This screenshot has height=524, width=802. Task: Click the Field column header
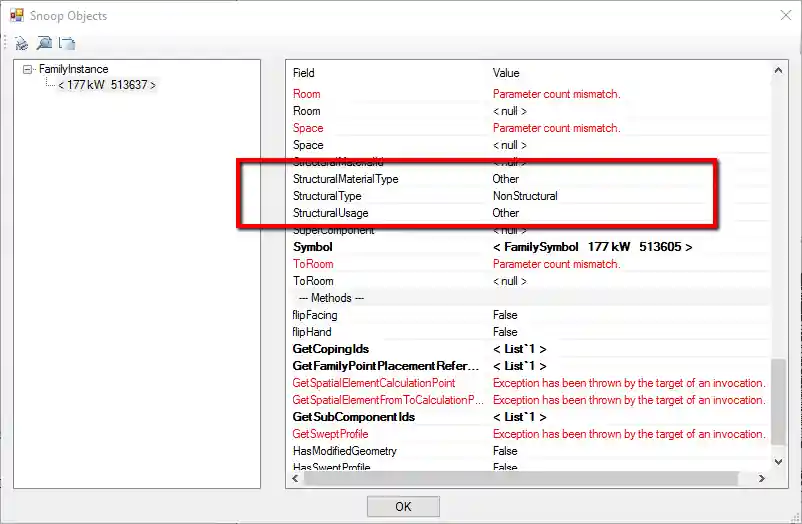click(x=304, y=73)
